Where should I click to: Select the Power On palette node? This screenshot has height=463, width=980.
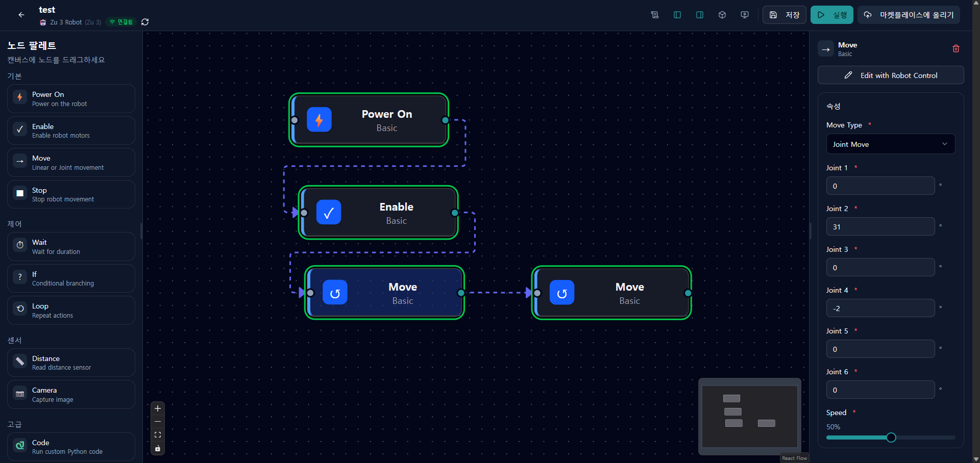tap(71, 98)
